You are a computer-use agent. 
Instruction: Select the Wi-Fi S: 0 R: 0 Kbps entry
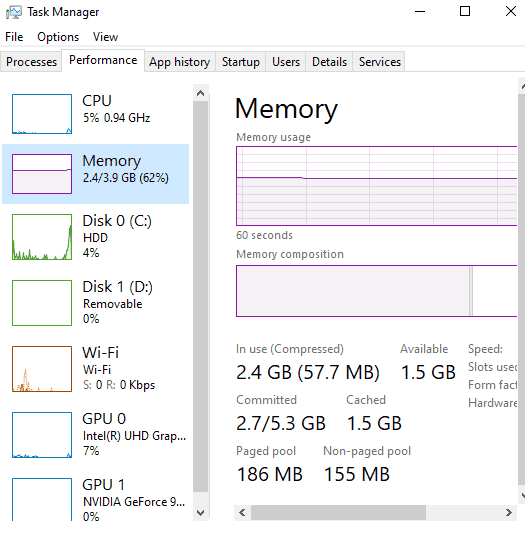pos(96,369)
